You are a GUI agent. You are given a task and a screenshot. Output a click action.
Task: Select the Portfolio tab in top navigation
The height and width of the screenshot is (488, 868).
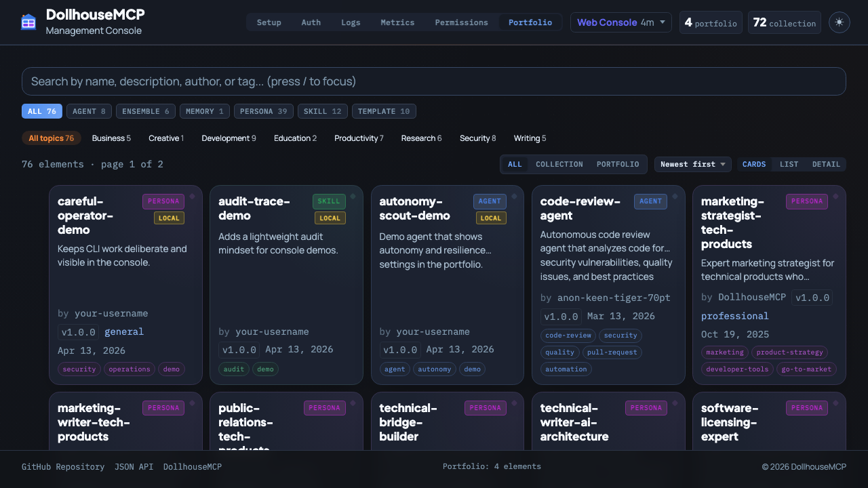530,22
